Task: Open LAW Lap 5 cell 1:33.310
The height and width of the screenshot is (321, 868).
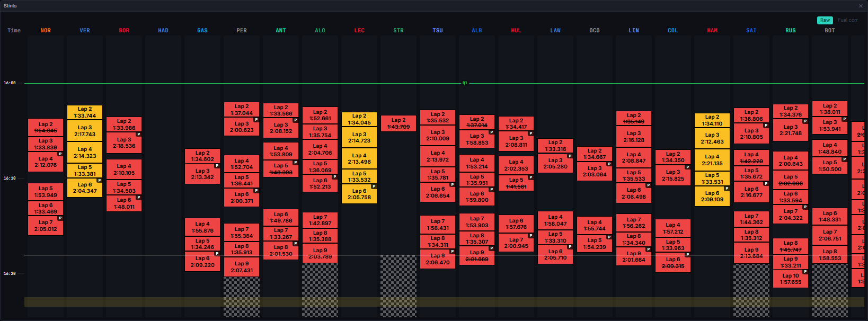Action: [x=555, y=237]
